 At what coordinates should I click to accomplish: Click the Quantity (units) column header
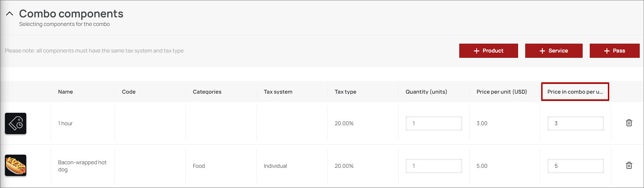pyautogui.click(x=426, y=92)
